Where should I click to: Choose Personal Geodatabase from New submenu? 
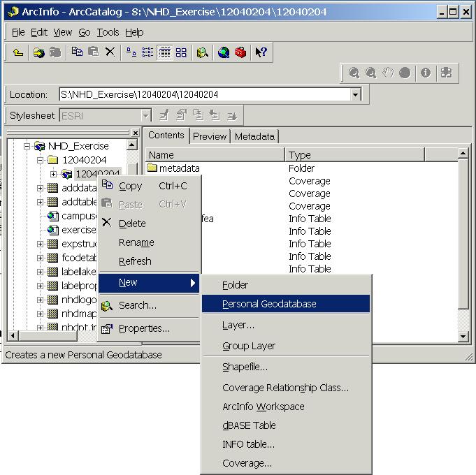pos(269,304)
